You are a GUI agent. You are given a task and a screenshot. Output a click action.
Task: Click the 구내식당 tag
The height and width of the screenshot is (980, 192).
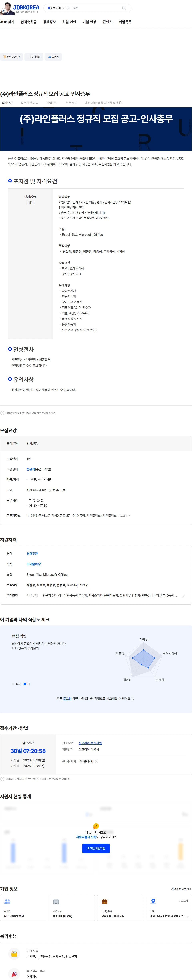click(34, 57)
